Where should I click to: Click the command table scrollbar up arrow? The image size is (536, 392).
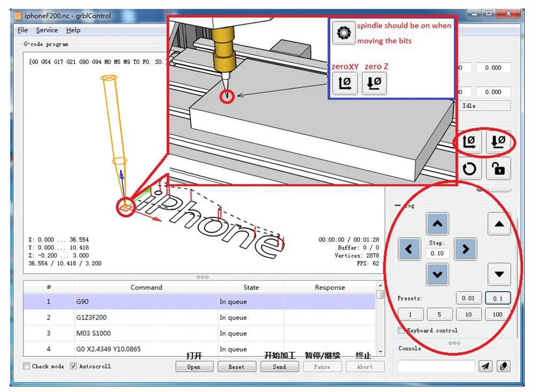(380, 285)
